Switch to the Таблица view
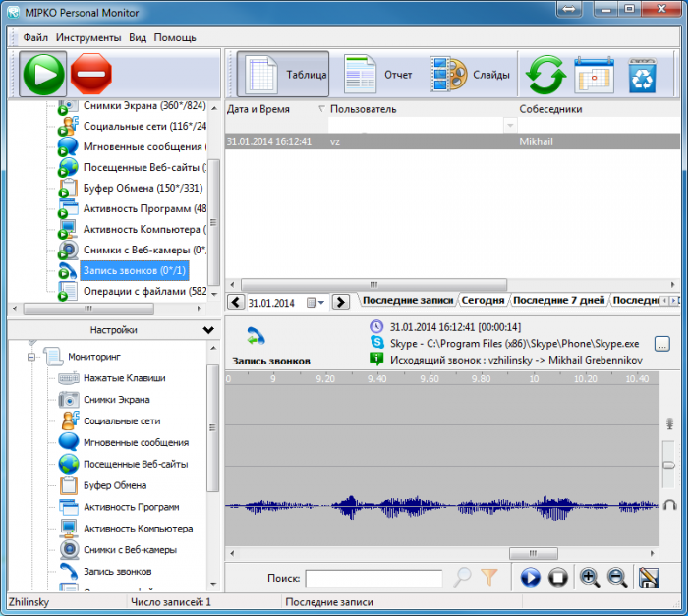The height and width of the screenshot is (616, 688). click(x=283, y=74)
